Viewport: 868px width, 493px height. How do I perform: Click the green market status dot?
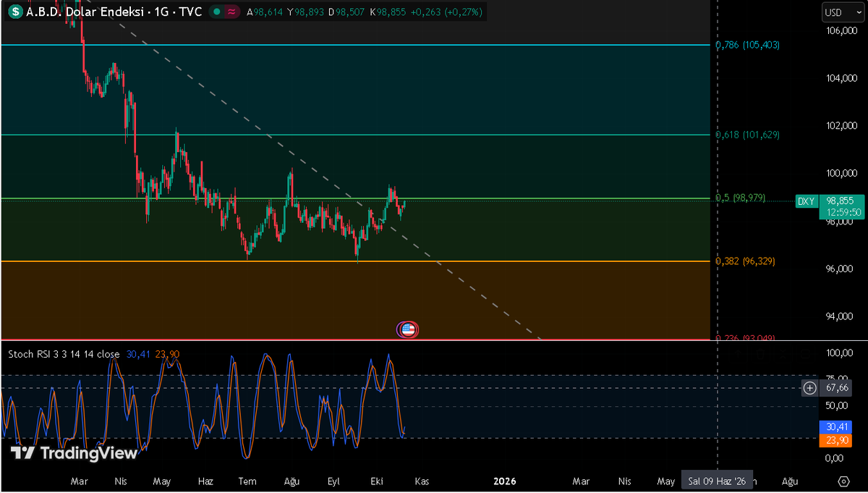tap(216, 12)
